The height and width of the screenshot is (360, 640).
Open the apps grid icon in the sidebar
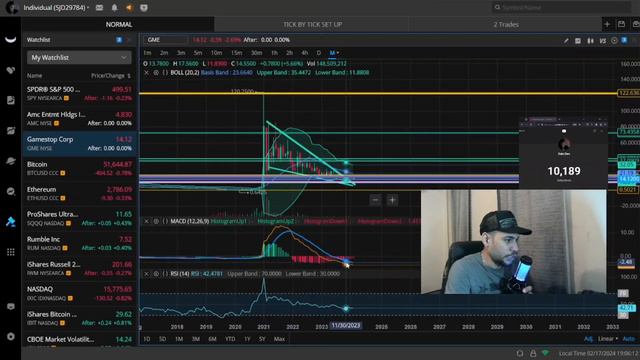pos(11,252)
